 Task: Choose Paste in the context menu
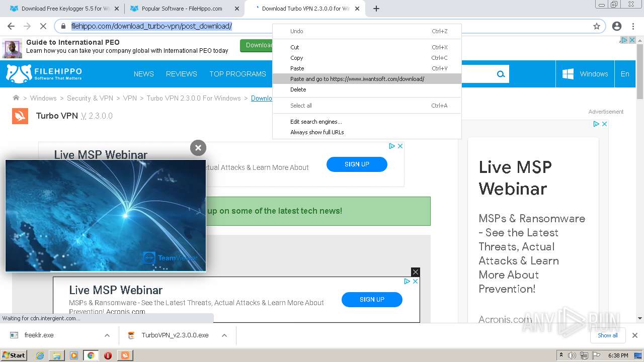(x=367, y=68)
